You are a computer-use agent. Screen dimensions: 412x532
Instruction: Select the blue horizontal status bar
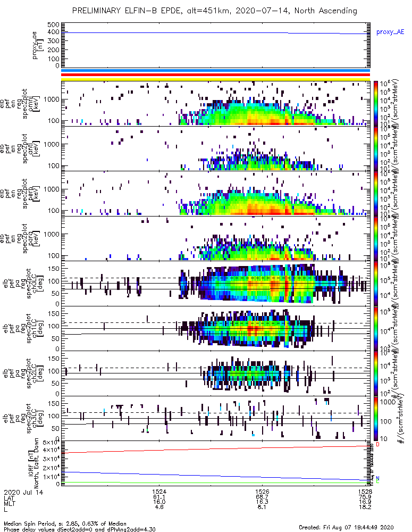point(215,71)
